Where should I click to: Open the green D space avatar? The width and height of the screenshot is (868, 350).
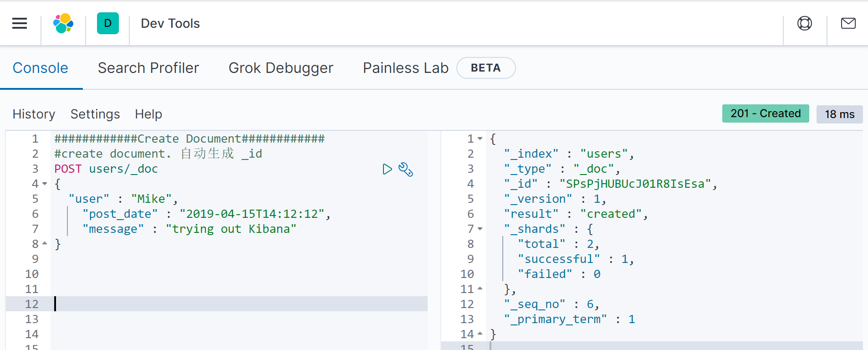(108, 23)
